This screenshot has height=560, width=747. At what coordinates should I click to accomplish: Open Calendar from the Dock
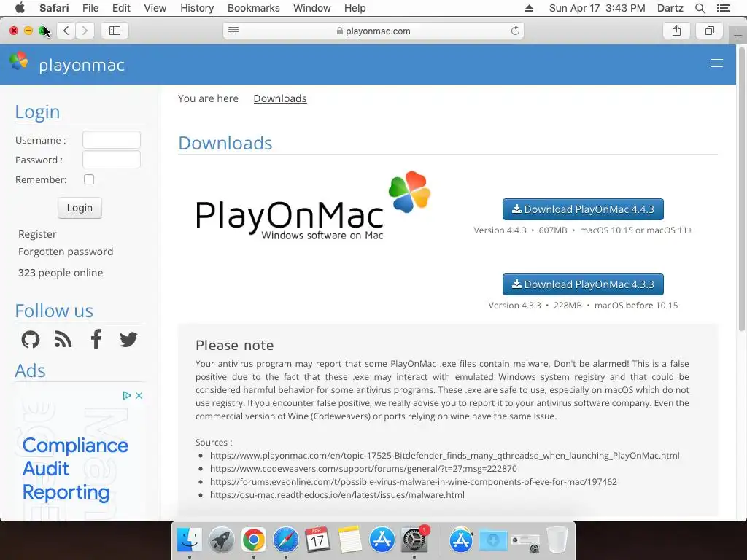[318, 540]
